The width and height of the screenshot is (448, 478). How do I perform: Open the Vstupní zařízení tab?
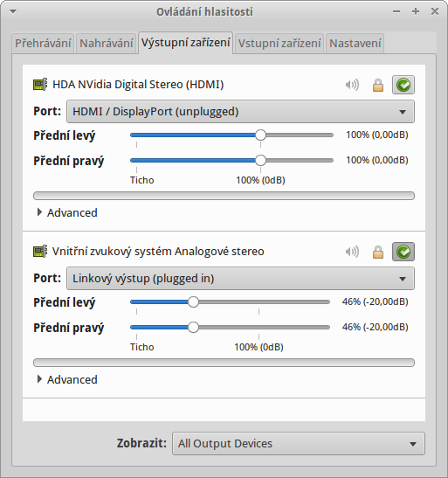click(279, 44)
